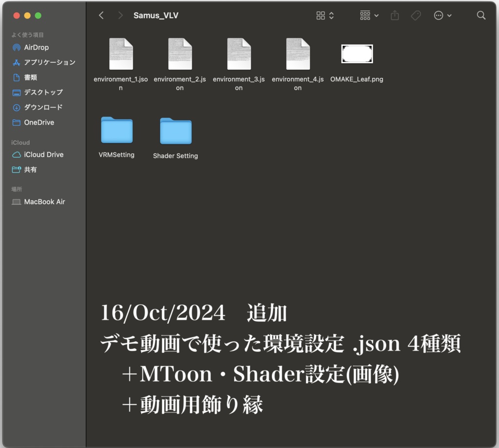Click the OneDrive folder icon in sidebar
This screenshot has width=499, height=448.
click(17, 122)
